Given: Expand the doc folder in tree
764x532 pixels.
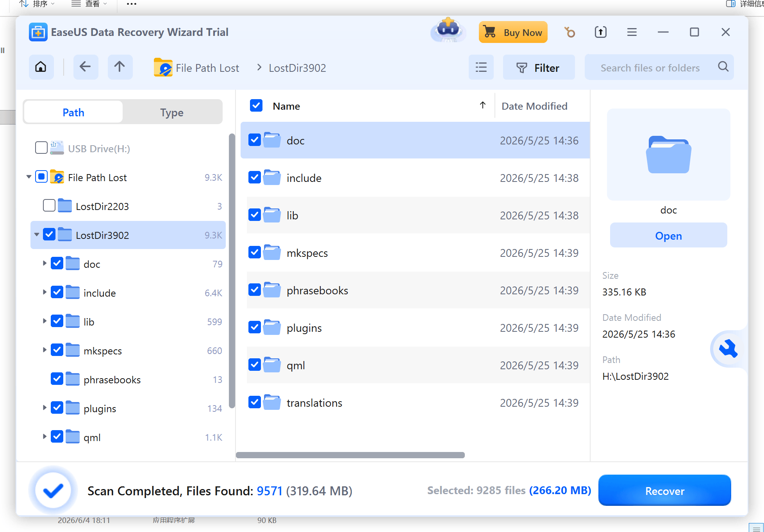Looking at the screenshot, I should [x=45, y=263].
